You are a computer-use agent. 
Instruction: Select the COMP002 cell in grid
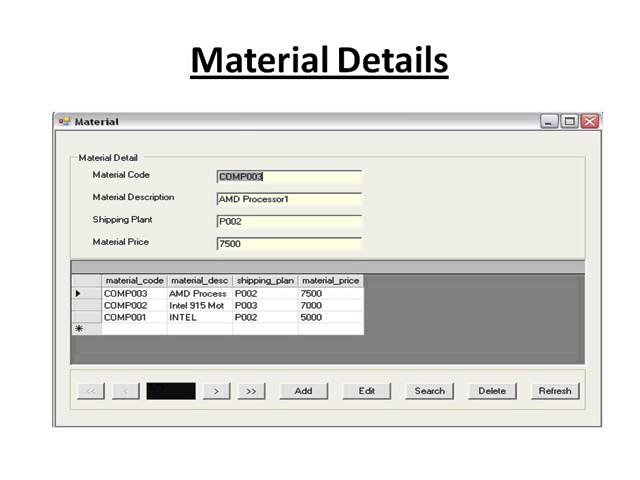tap(134, 305)
